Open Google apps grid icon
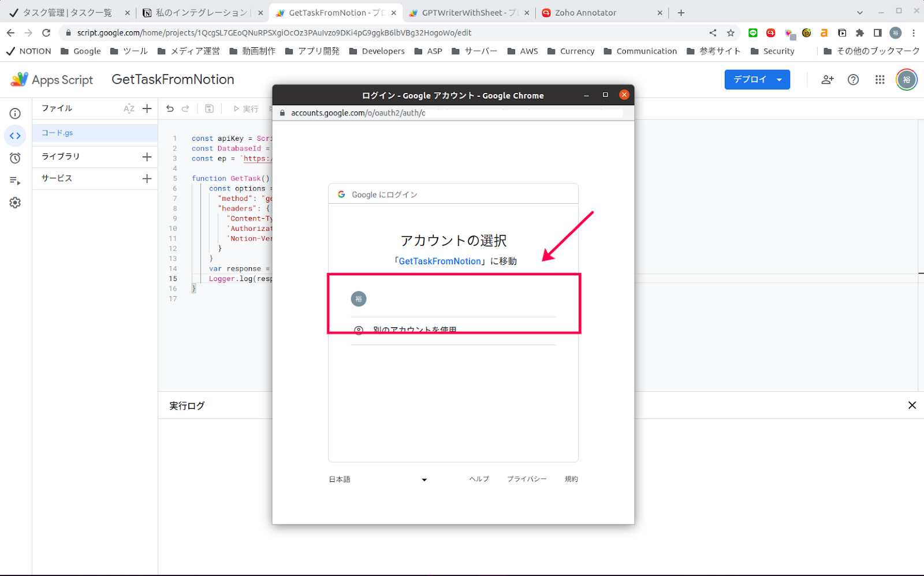Screen dimensions: 924x576 pos(880,80)
